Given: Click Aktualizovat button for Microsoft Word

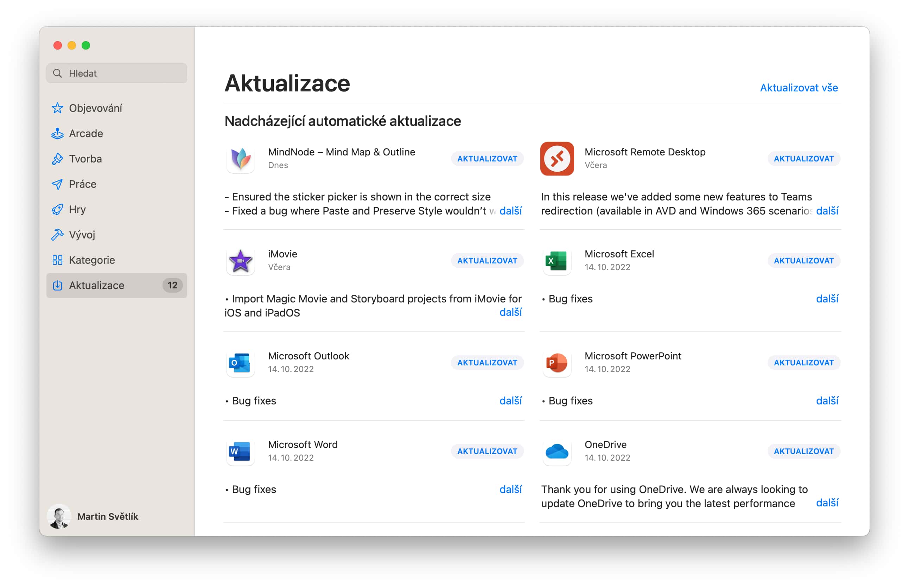Looking at the screenshot, I should coord(487,451).
